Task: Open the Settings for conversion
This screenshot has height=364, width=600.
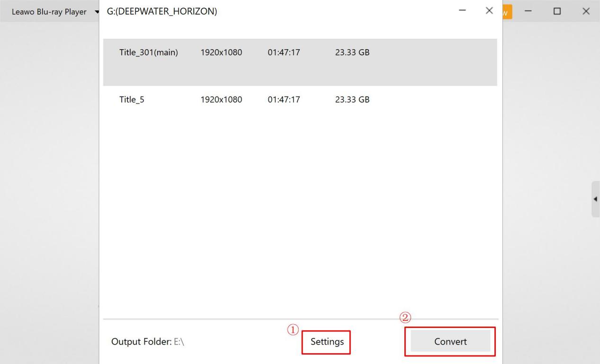Action: 327,342
